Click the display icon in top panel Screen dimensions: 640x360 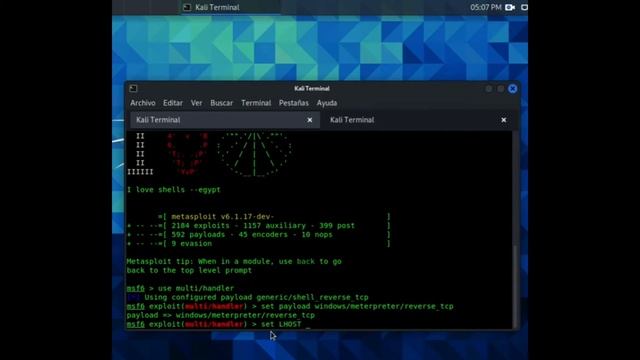coord(524,7)
